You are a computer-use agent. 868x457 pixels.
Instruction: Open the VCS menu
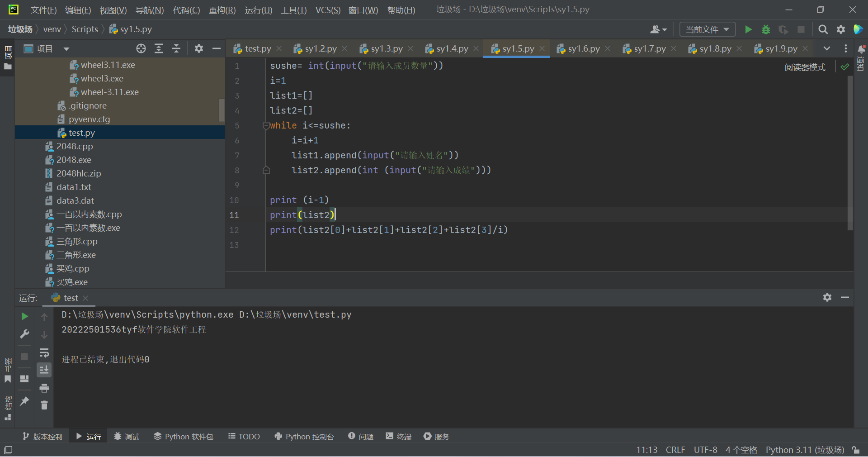click(328, 10)
